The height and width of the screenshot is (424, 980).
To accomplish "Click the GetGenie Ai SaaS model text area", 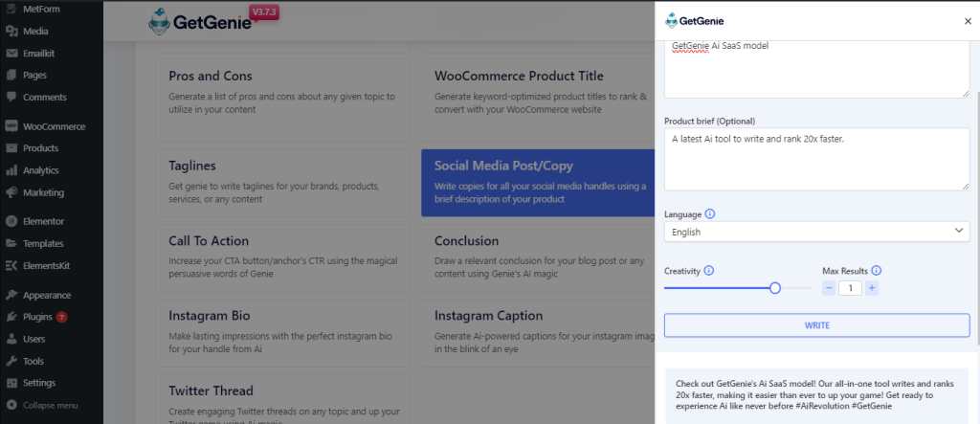I will pyautogui.click(x=817, y=69).
